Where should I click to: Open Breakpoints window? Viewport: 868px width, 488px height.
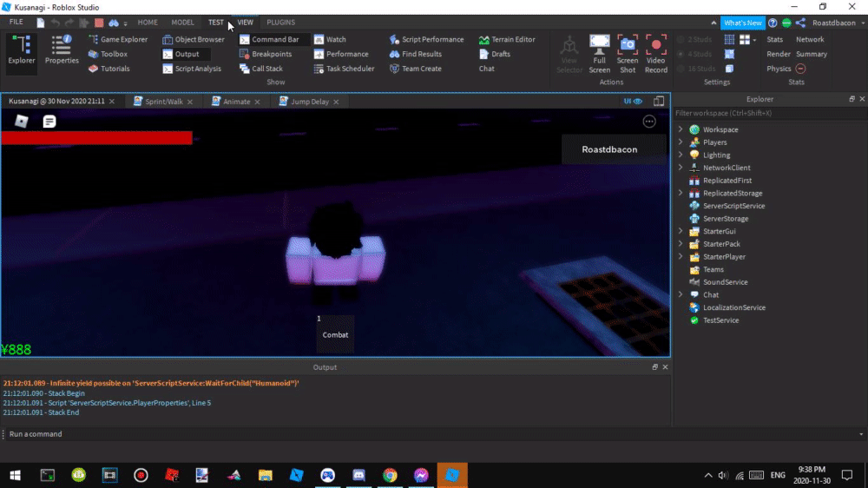[x=266, y=54]
